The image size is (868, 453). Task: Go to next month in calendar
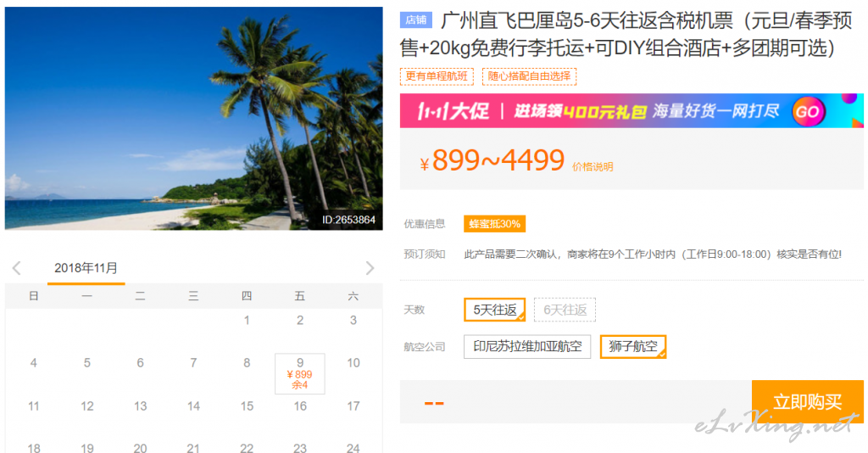(x=370, y=269)
